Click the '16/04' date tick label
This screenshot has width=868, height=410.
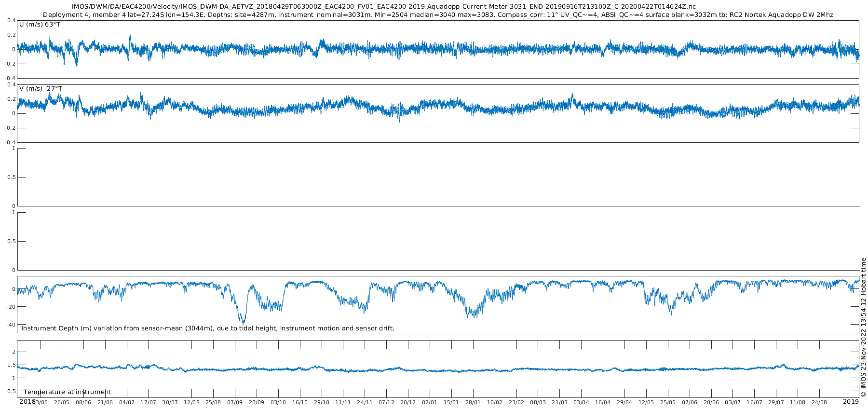pyautogui.click(x=603, y=402)
